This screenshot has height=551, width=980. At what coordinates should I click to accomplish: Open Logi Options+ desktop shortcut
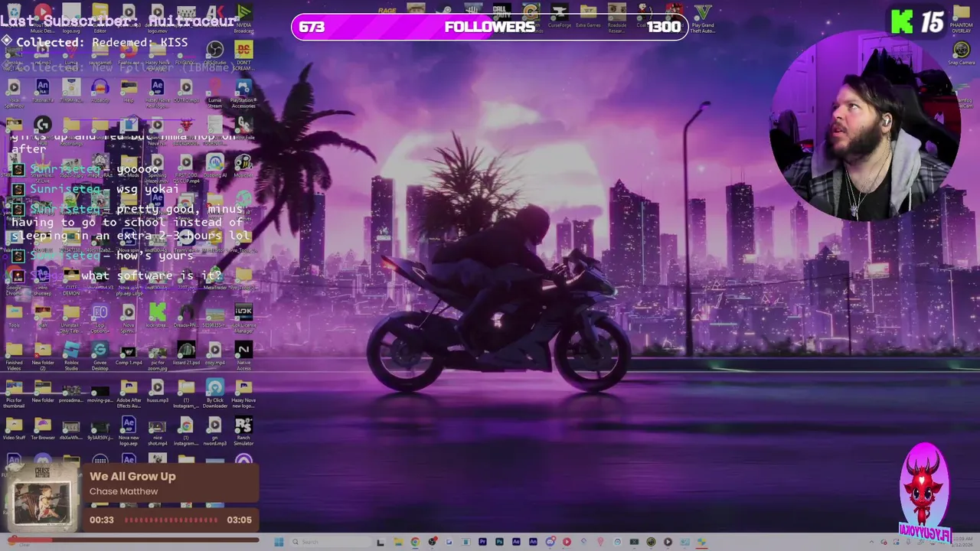pyautogui.click(x=100, y=318)
